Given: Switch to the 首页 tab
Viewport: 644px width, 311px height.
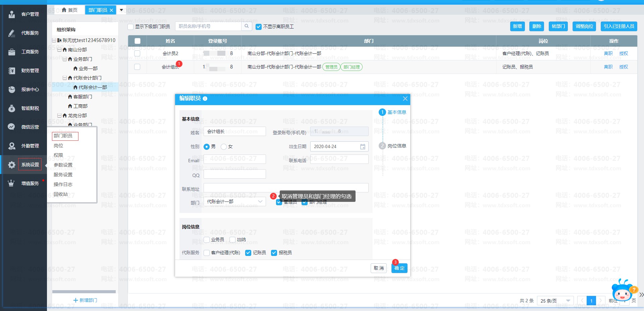Looking at the screenshot, I should pos(70,10).
